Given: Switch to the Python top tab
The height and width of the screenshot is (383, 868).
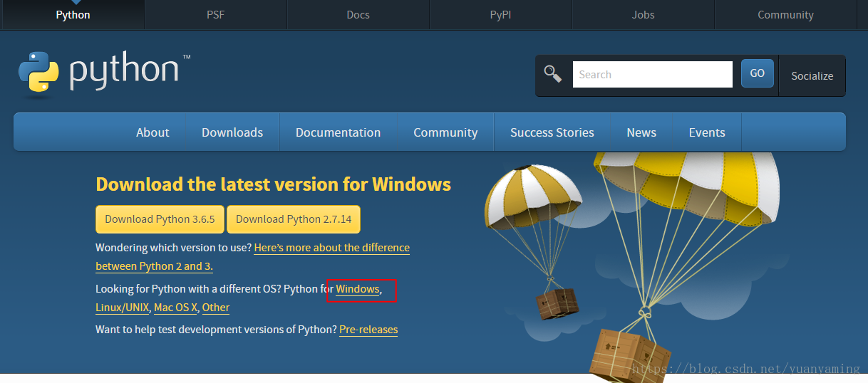Looking at the screenshot, I should [x=73, y=15].
